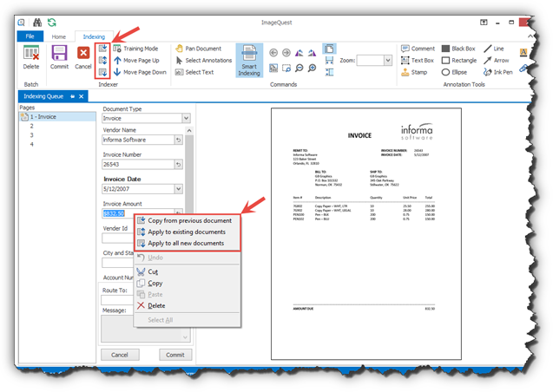This screenshot has height=392, width=553.
Task: Open the Invoice Date dropdown
Action: click(x=179, y=189)
